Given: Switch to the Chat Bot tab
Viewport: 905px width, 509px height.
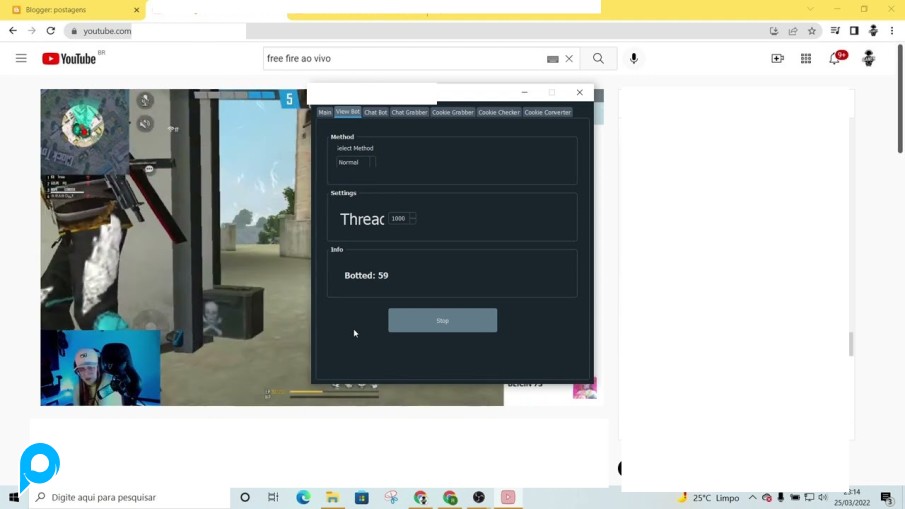Looking at the screenshot, I should (x=375, y=112).
